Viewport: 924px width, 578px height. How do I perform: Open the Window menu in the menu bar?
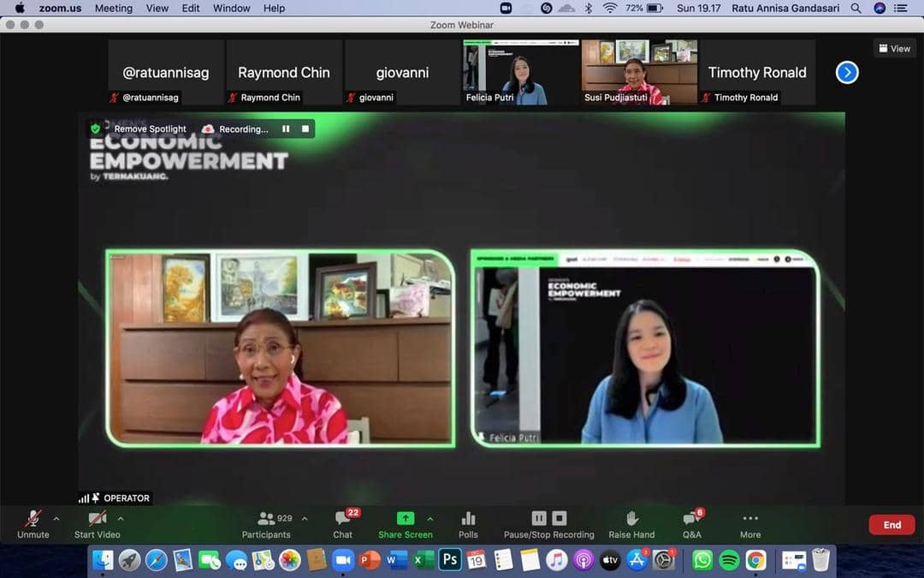coord(231,8)
